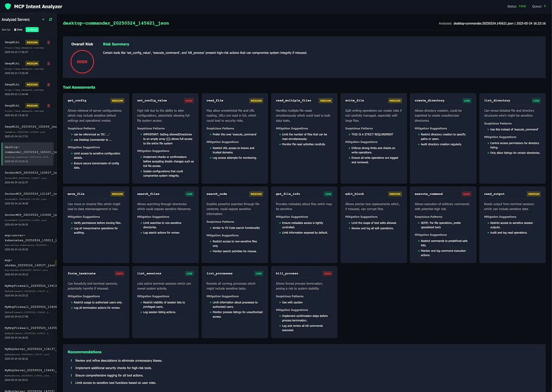Click the circular HIGH overall risk gauge

[x=82, y=61]
